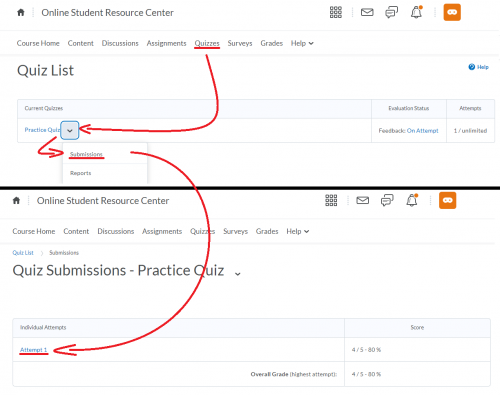Open the notifications bell in top header

tap(416, 12)
